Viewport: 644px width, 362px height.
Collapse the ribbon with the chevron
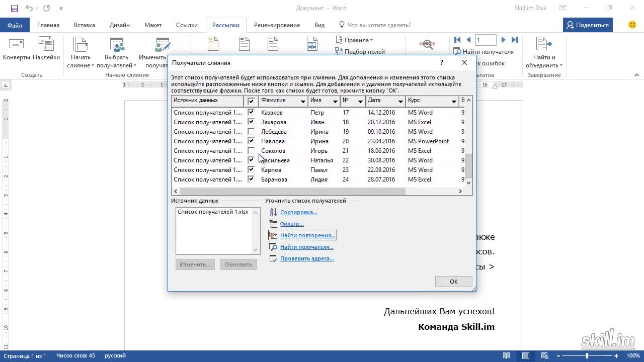pyautogui.click(x=636, y=75)
